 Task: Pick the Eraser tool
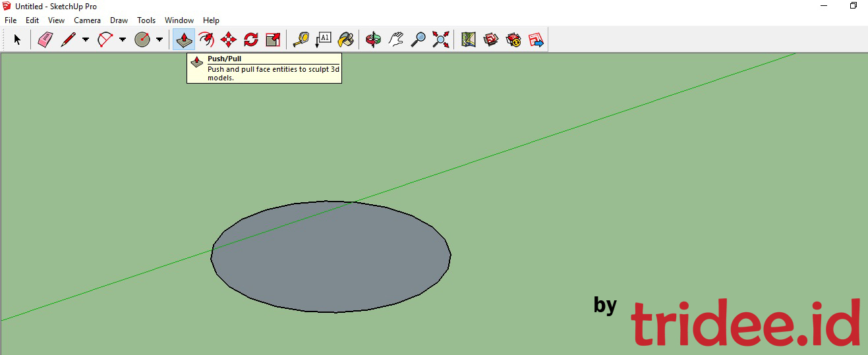coord(45,40)
